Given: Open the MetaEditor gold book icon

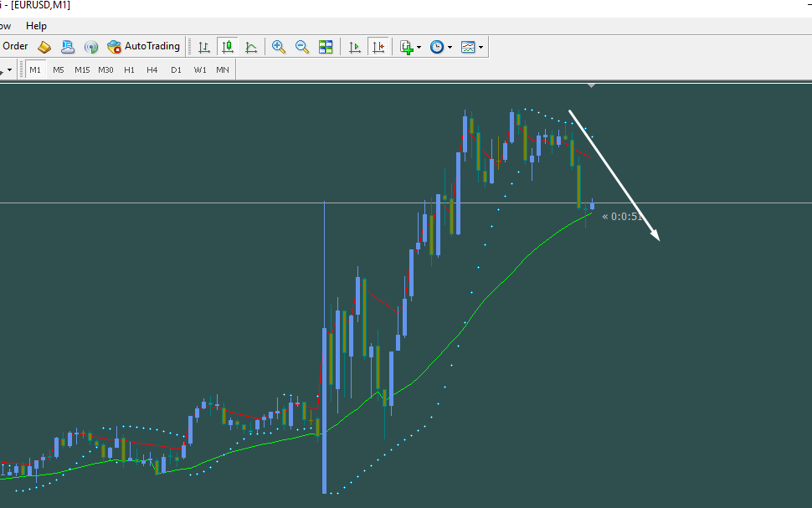Looking at the screenshot, I should click(x=44, y=47).
